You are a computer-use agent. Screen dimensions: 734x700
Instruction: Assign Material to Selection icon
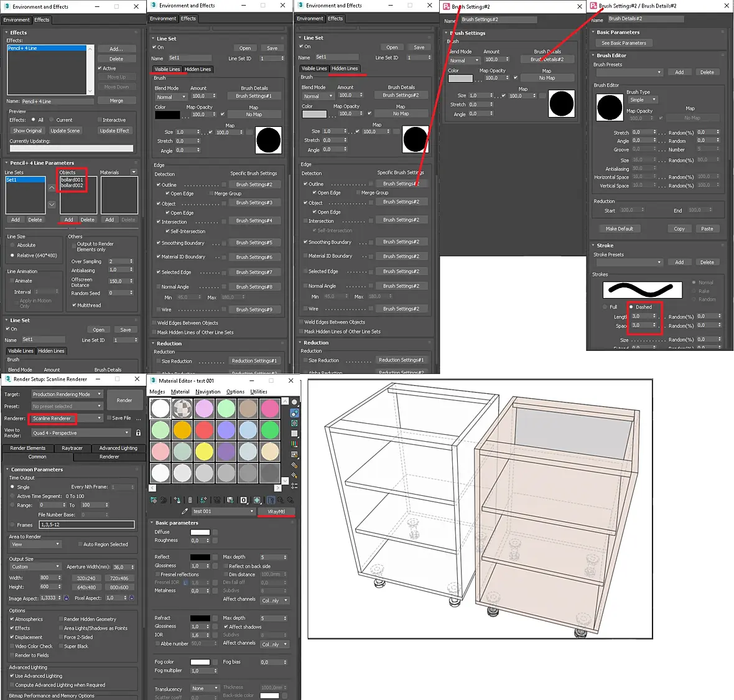click(177, 500)
